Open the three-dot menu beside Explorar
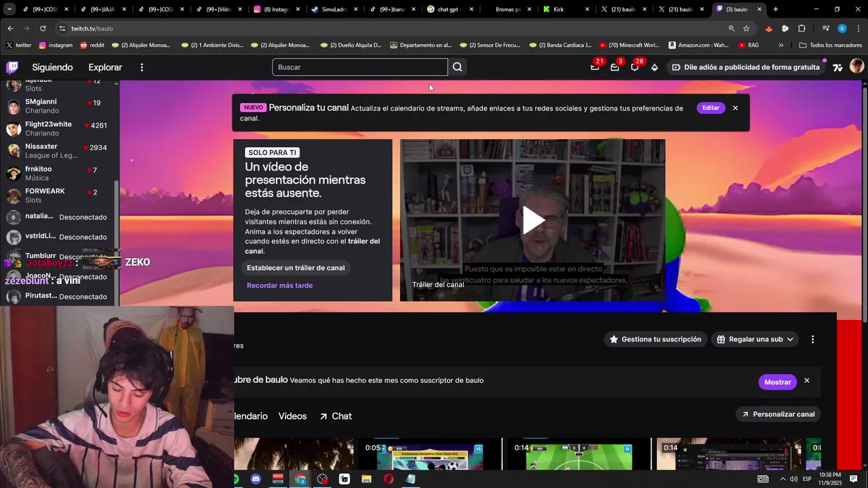The height and width of the screenshot is (488, 868). click(142, 67)
